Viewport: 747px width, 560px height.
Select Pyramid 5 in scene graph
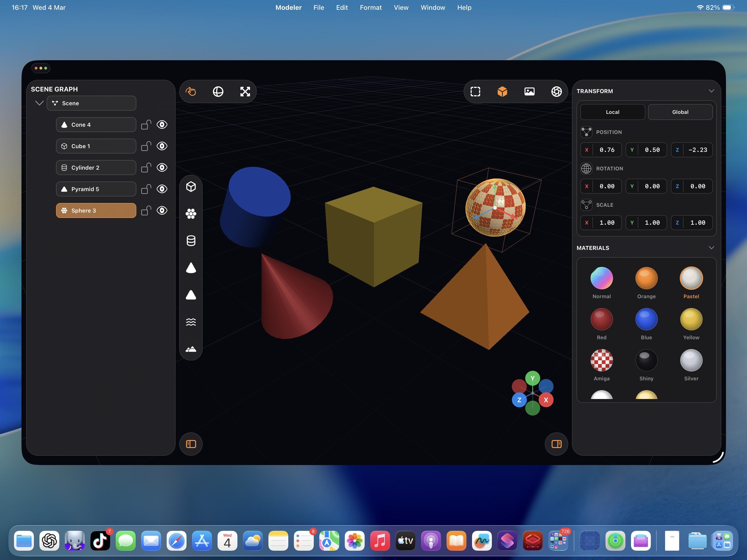[96, 189]
